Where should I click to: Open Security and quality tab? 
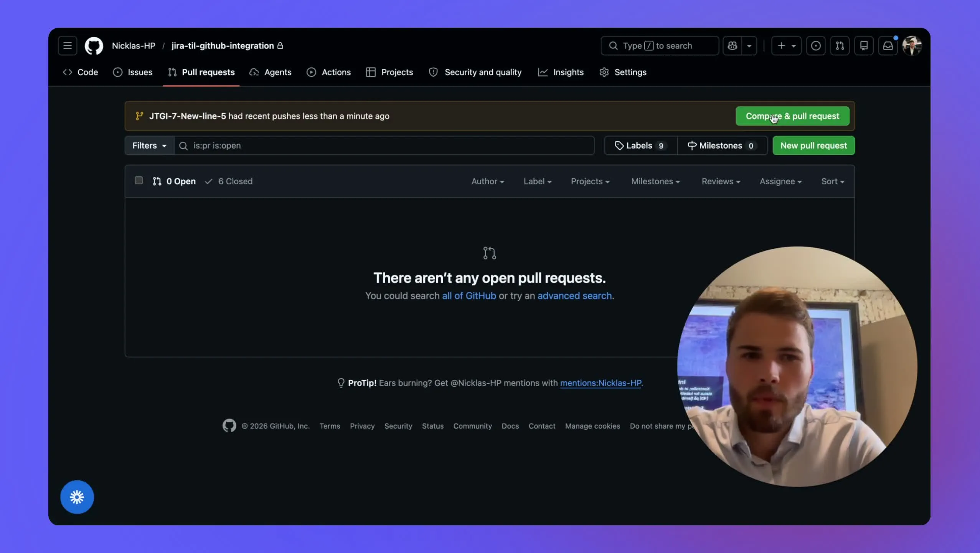click(475, 72)
